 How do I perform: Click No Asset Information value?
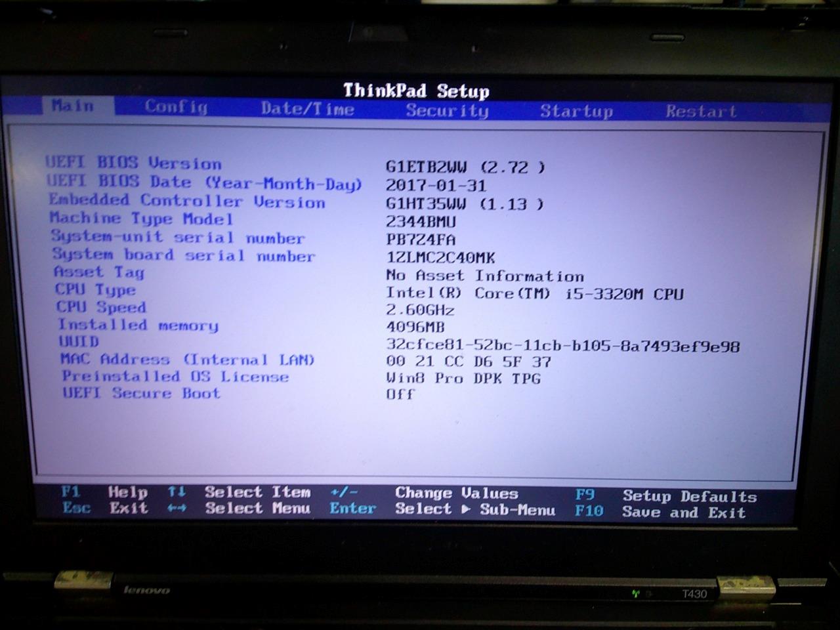click(x=485, y=276)
